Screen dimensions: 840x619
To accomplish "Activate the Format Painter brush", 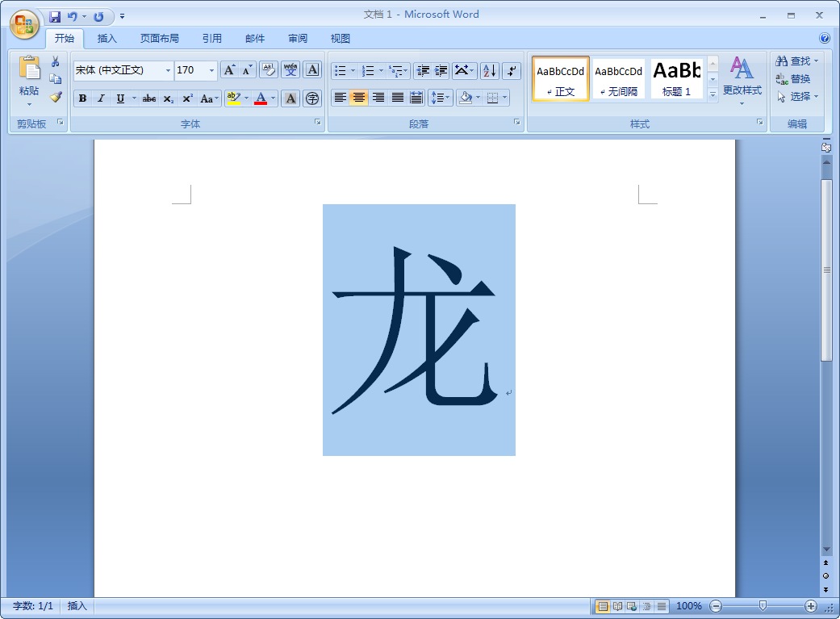I will pyautogui.click(x=55, y=97).
